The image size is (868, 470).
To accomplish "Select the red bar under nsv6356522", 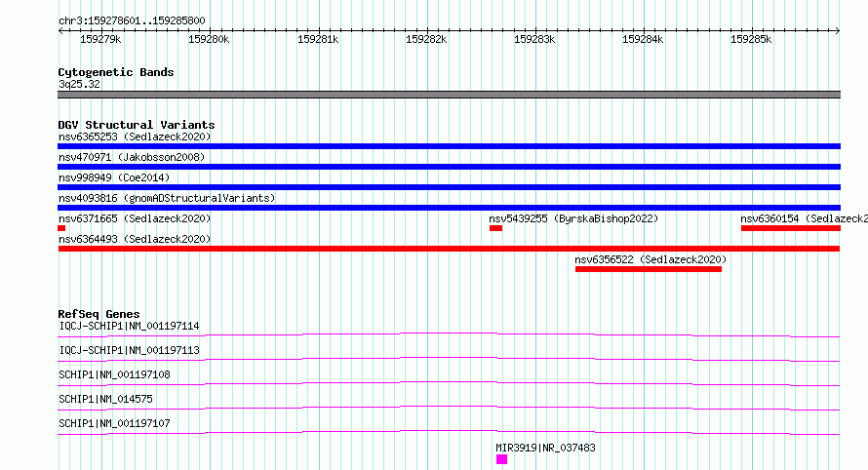I will click(x=649, y=269).
